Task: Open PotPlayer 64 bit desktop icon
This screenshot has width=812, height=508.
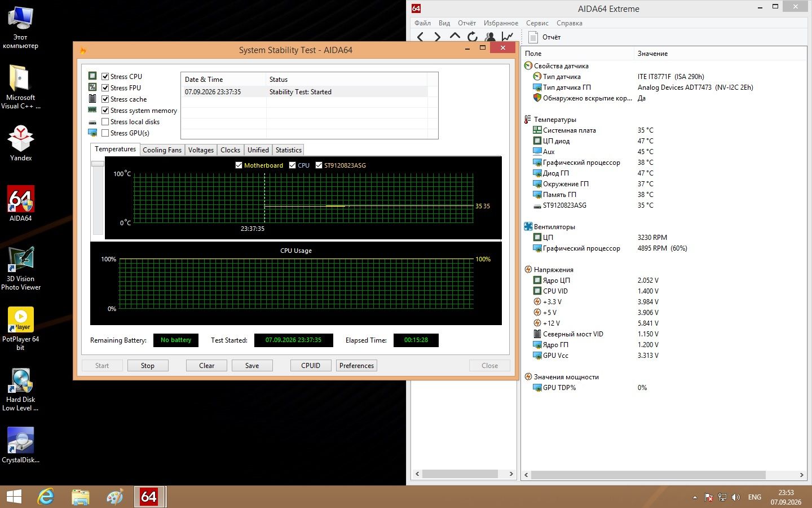Action: click(x=21, y=329)
